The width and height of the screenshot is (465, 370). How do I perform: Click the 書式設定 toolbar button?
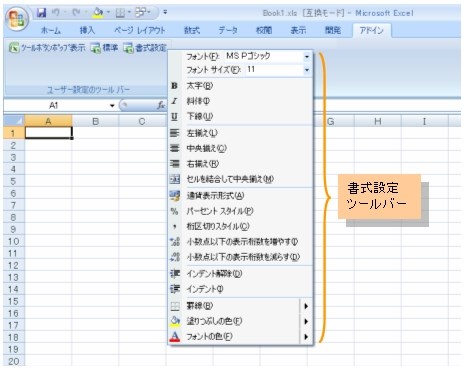(x=144, y=48)
